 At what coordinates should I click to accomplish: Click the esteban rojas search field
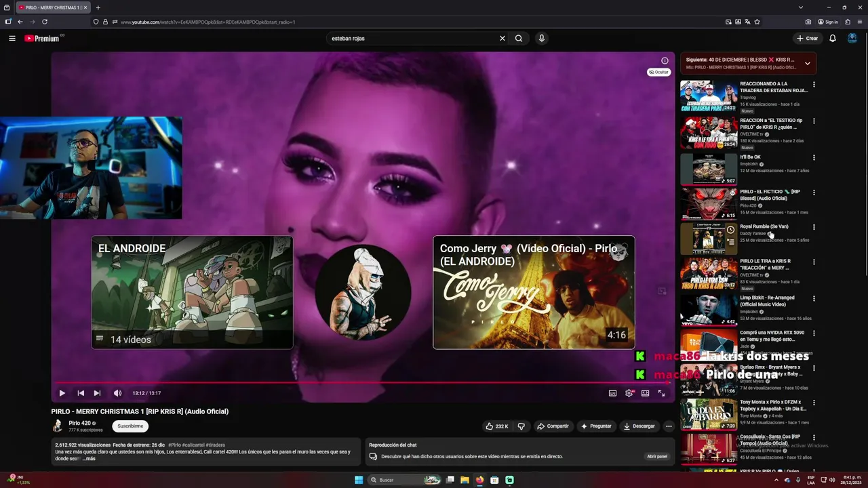point(414,39)
